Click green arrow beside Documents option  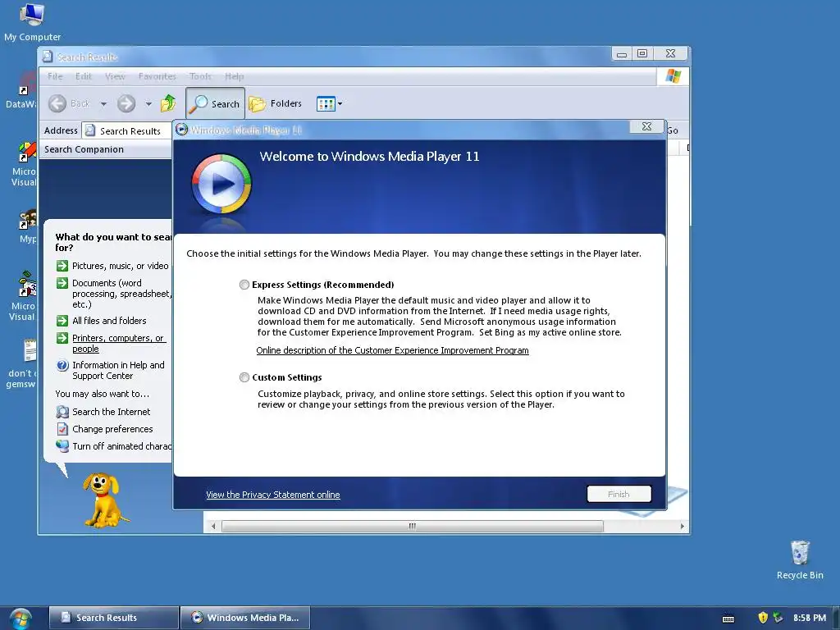coord(62,283)
